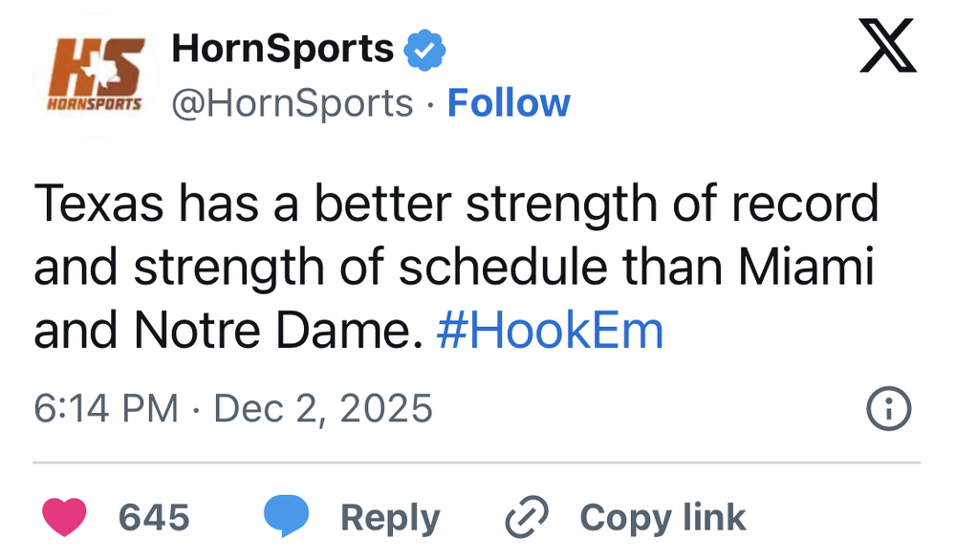The height and width of the screenshot is (560, 956).
Task: Click the Dec 2, 2025 date
Action: click(x=323, y=409)
